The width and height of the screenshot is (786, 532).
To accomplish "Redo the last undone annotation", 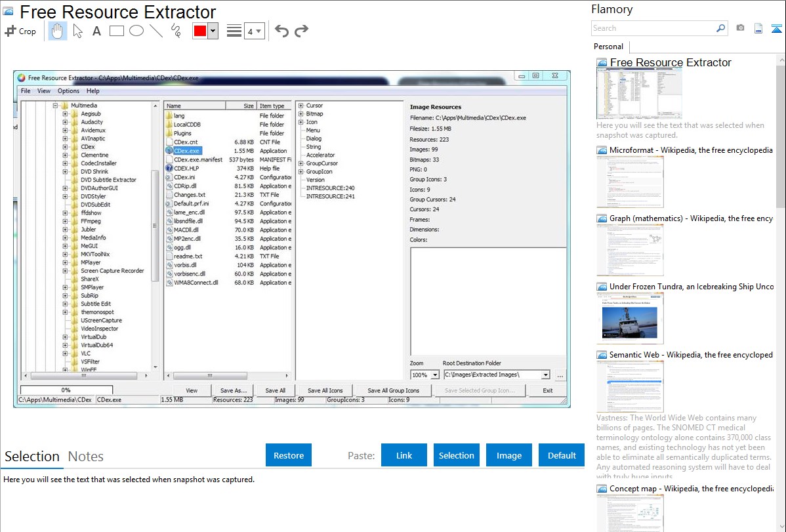I will (x=301, y=31).
